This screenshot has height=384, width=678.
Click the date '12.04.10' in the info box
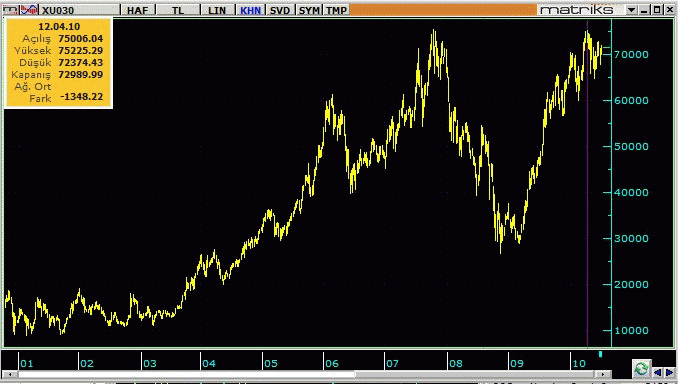[59, 26]
